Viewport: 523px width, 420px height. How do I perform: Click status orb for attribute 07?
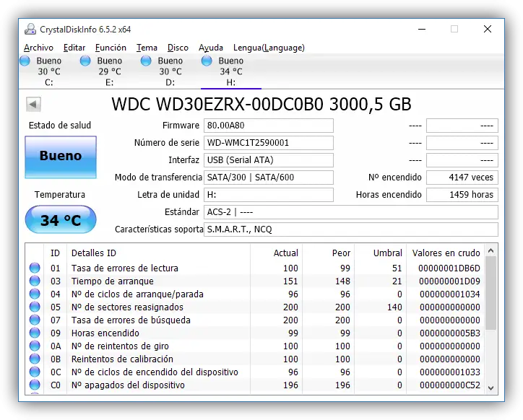[35, 320]
